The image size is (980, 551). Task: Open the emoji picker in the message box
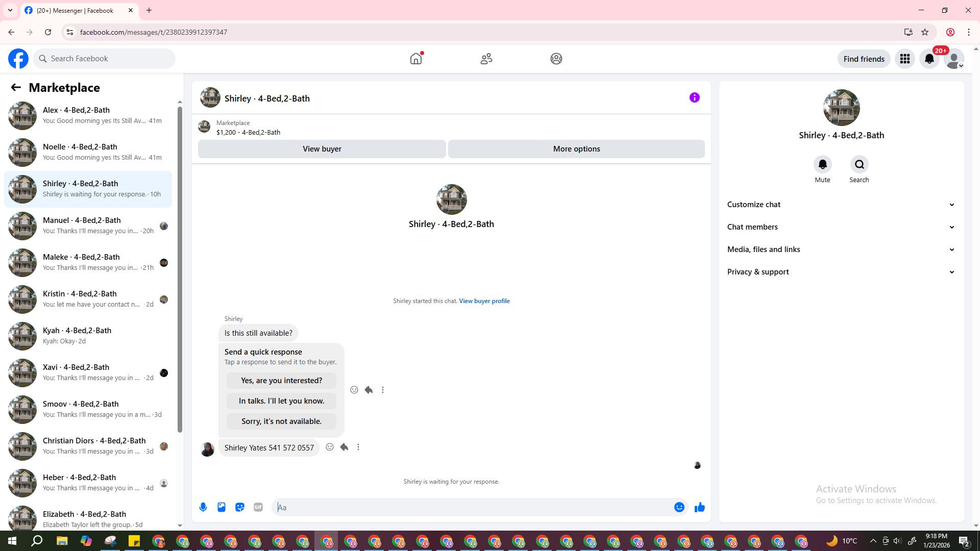[679, 507]
